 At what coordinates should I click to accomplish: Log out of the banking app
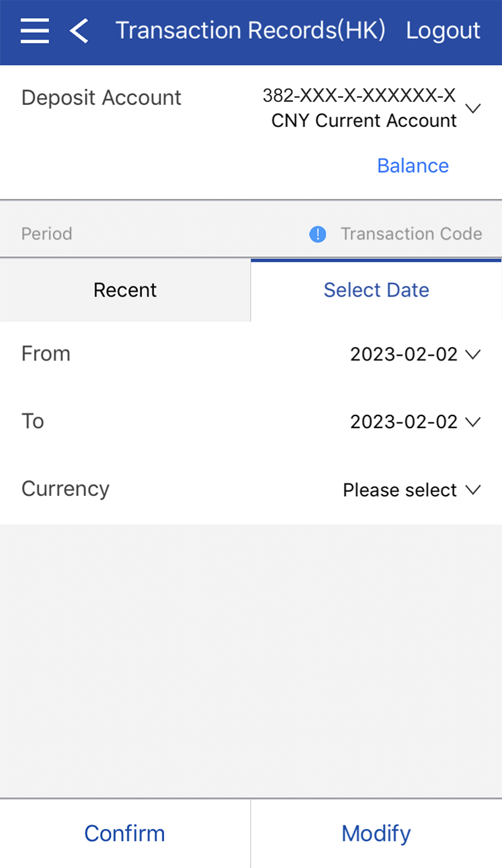pos(443,31)
